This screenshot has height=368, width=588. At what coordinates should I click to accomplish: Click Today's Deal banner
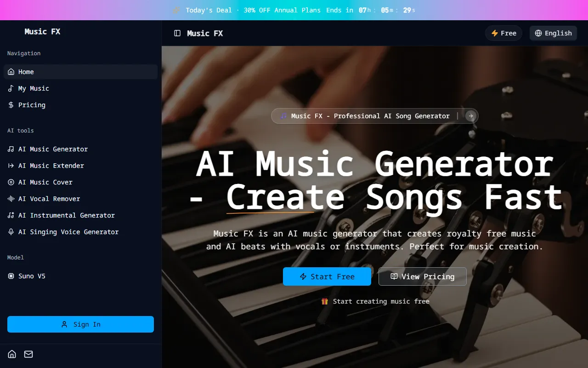(x=294, y=10)
